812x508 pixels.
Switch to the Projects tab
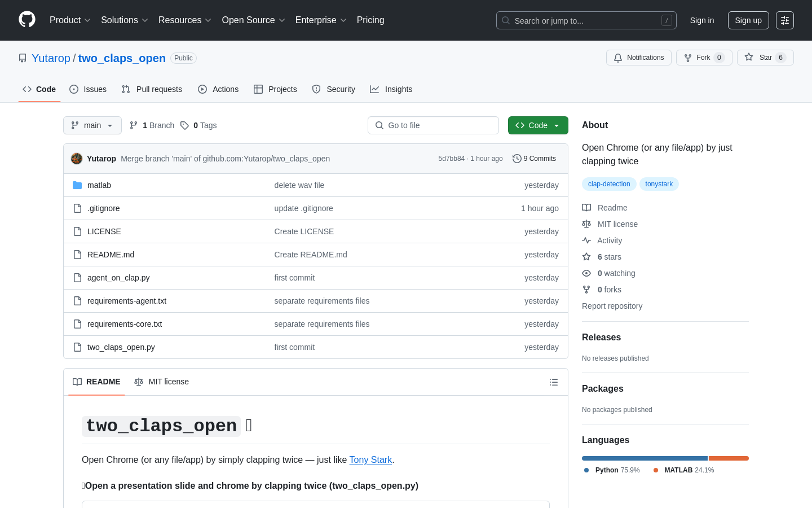click(275, 89)
